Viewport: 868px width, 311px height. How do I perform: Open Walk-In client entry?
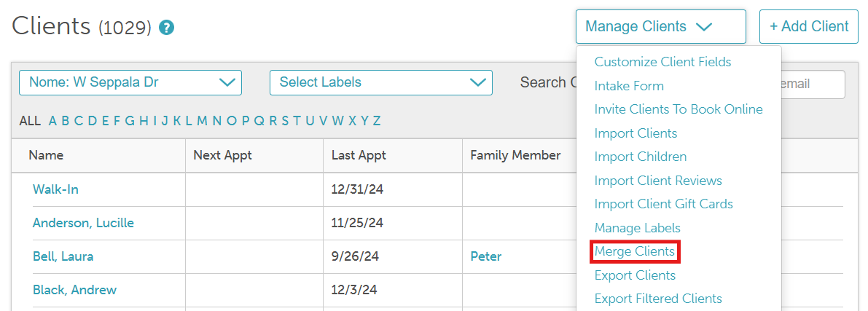click(x=55, y=189)
